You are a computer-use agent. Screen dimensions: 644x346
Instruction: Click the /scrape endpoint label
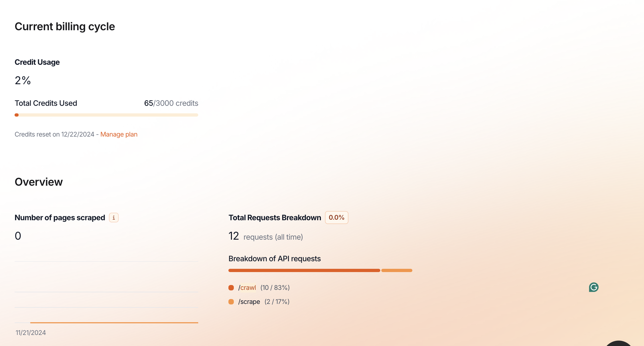point(249,302)
